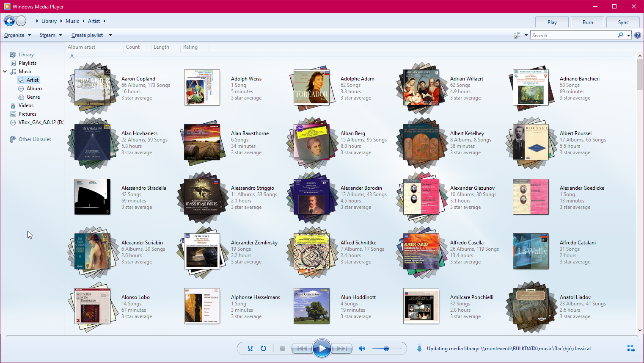
Task: Click the Music note icon in sidebar
Action: click(13, 72)
